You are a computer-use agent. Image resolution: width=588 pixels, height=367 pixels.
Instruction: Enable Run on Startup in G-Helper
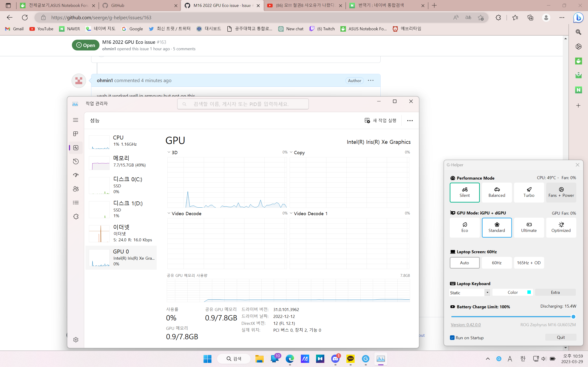[452, 338]
